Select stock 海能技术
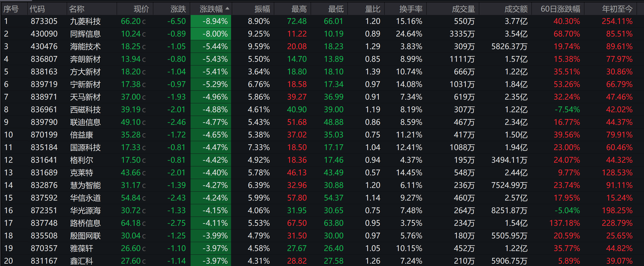 [85, 47]
